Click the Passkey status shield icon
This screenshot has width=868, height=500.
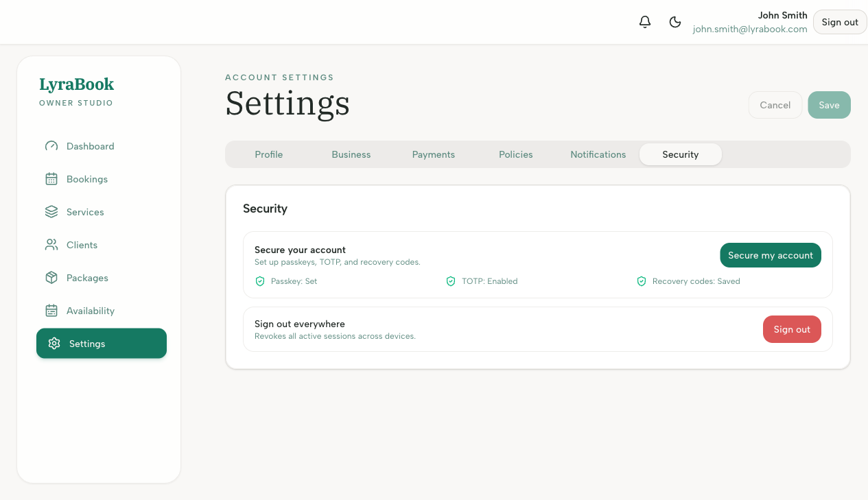[x=260, y=281]
